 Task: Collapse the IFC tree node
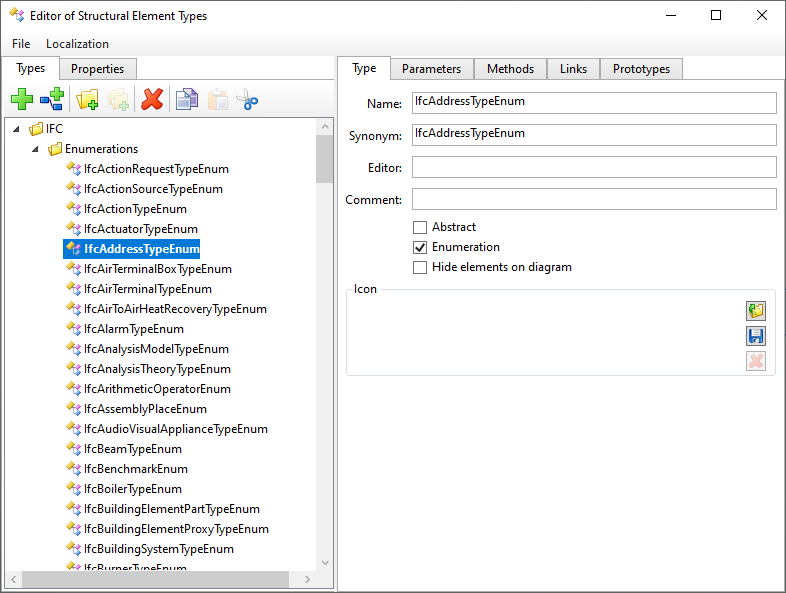(x=16, y=129)
